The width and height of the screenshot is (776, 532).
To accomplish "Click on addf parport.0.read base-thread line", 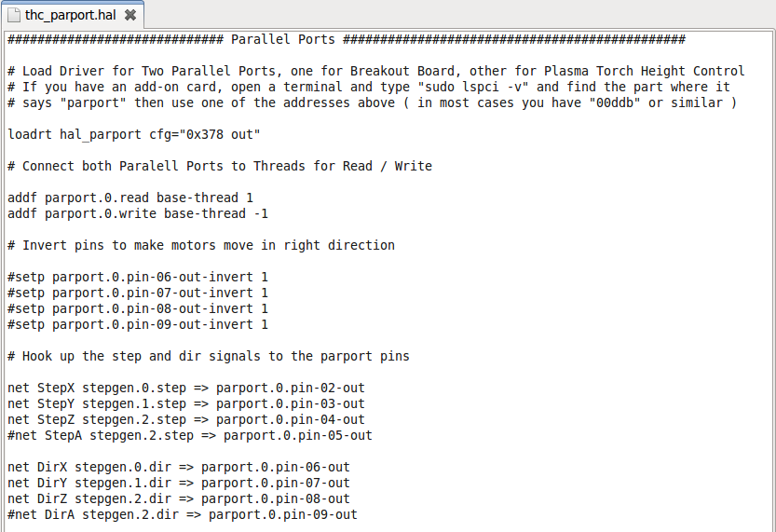I will (x=130, y=198).
